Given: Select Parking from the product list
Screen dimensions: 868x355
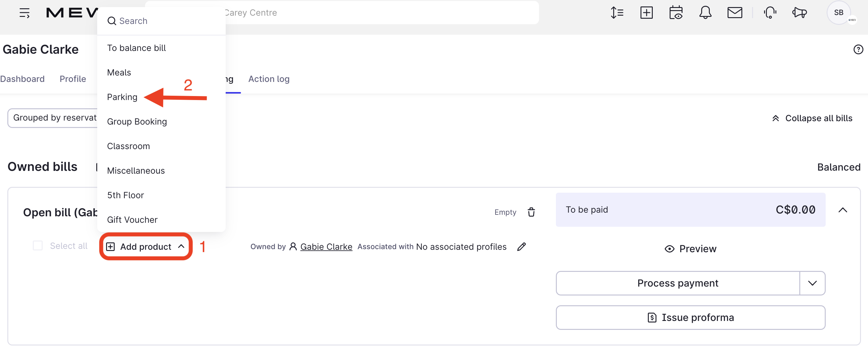Looking at the screenshot, I should click(122, 97).
